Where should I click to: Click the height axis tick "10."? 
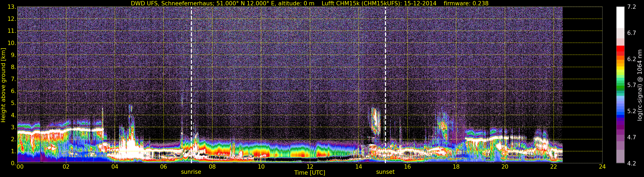[12, 43]
